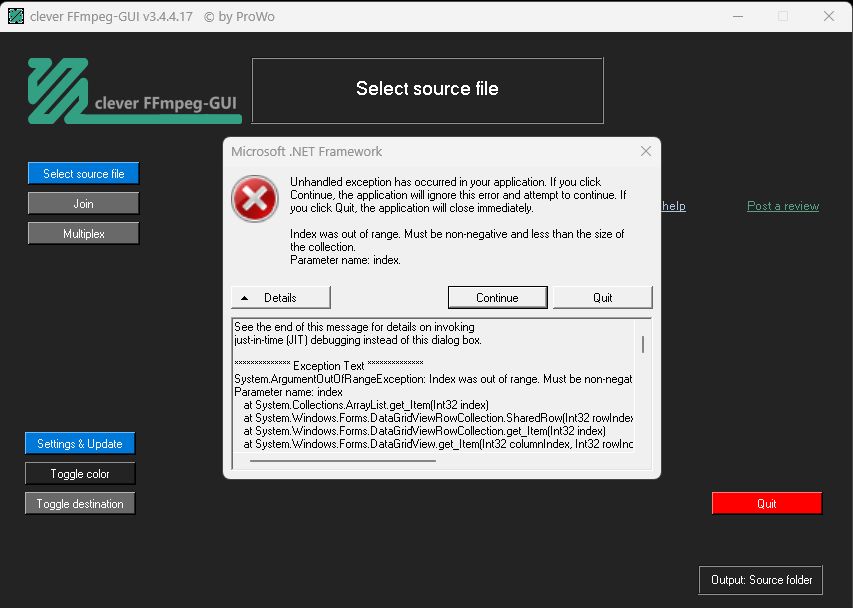
Task: Click the app icon in title bar
Action: click(x=16, y=16)
